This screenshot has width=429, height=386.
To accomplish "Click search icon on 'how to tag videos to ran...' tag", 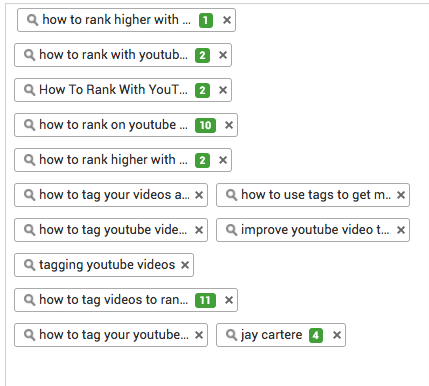I will tap(30, 300).
